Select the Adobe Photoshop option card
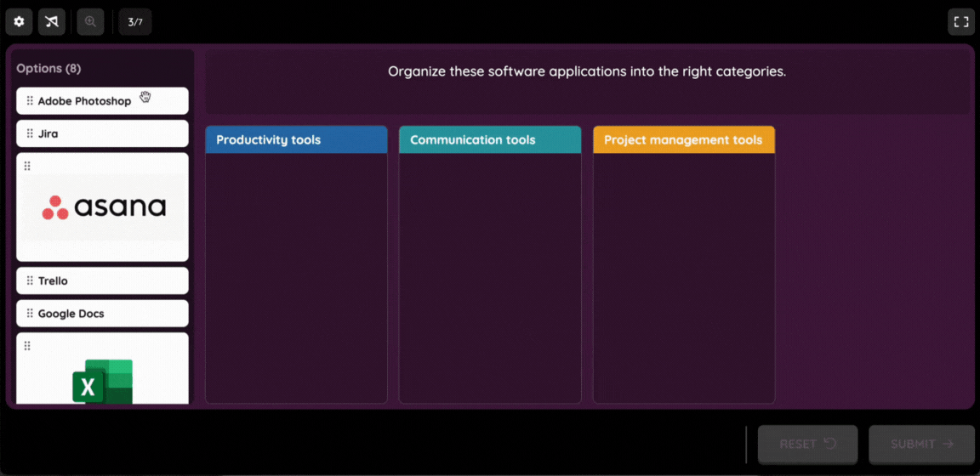The image size is (980, 476). pos(102,100)
